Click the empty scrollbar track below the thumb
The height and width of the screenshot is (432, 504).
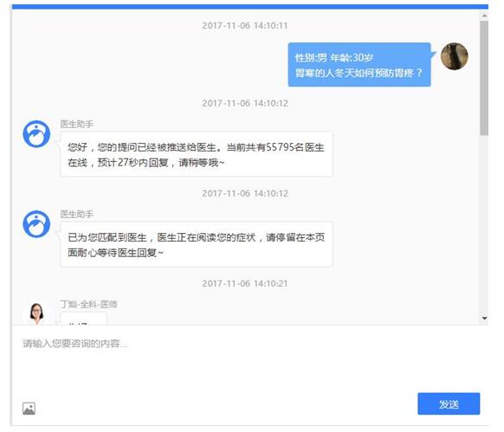point(484,225)
